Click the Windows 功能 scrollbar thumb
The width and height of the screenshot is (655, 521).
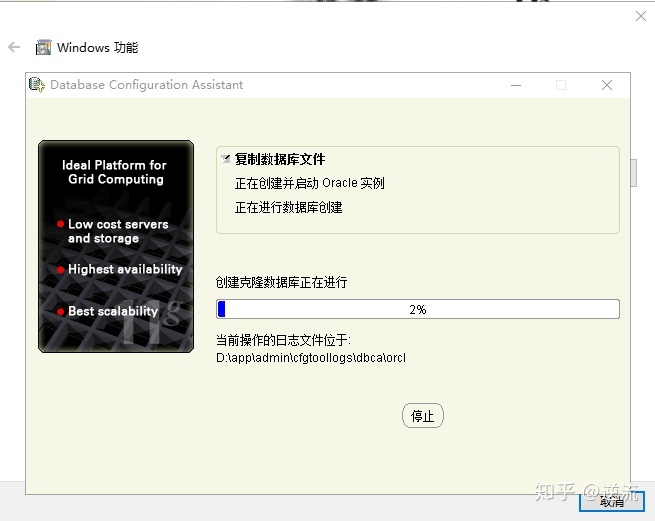click(634, 173)
